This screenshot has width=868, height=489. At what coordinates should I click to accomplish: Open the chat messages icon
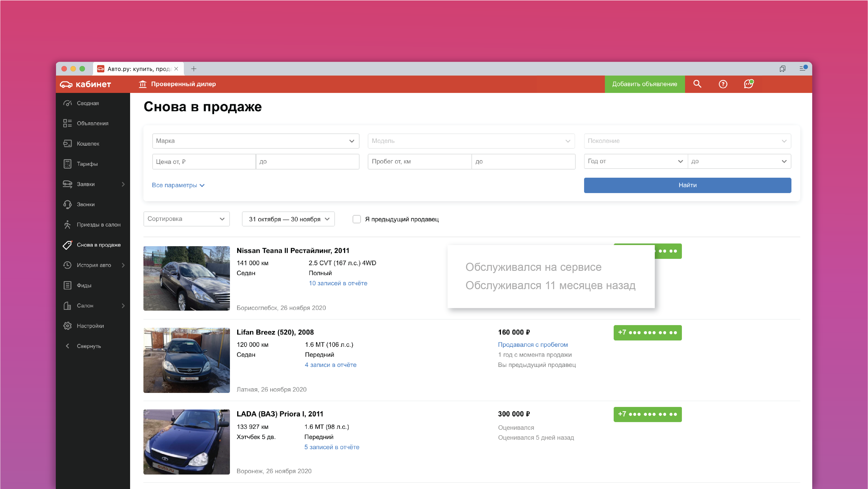coord(748,84)
